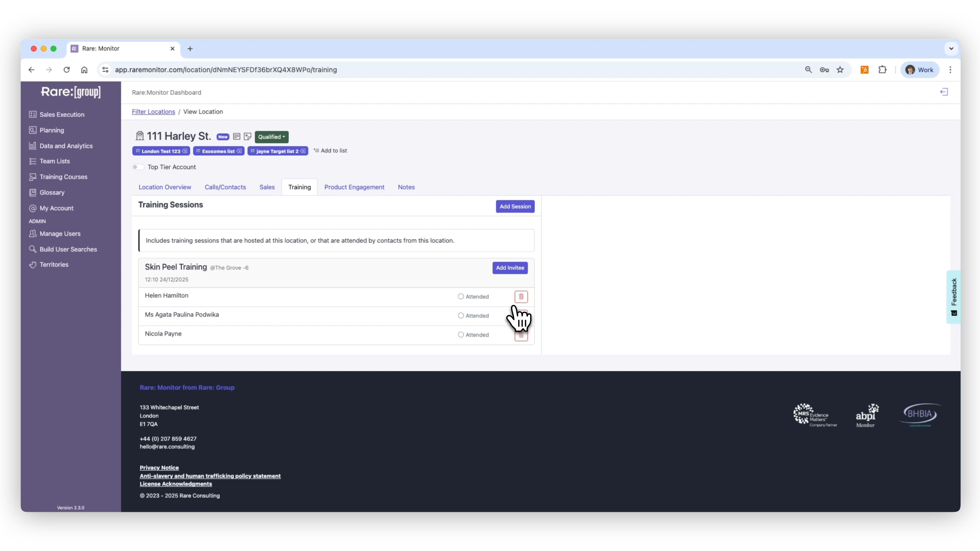Select the Training tab
Viewport: 980px width, 551px height.
299,187
